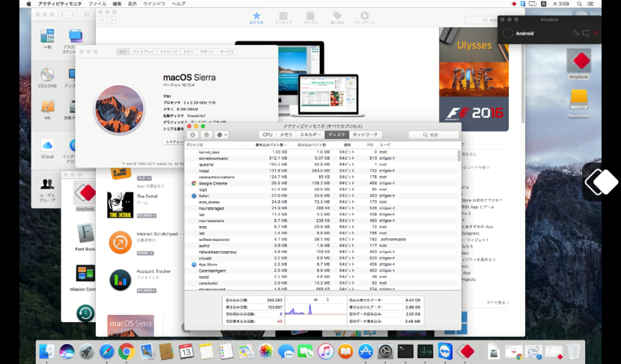Select the storedownloadd process row
621x364 pixels.
click(321, 158)
